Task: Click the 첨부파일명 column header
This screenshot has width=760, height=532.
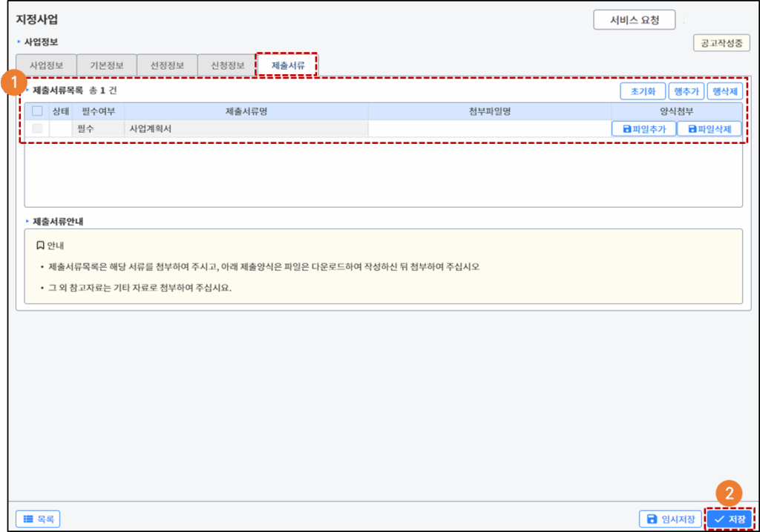Action: [x=490, y=111]
